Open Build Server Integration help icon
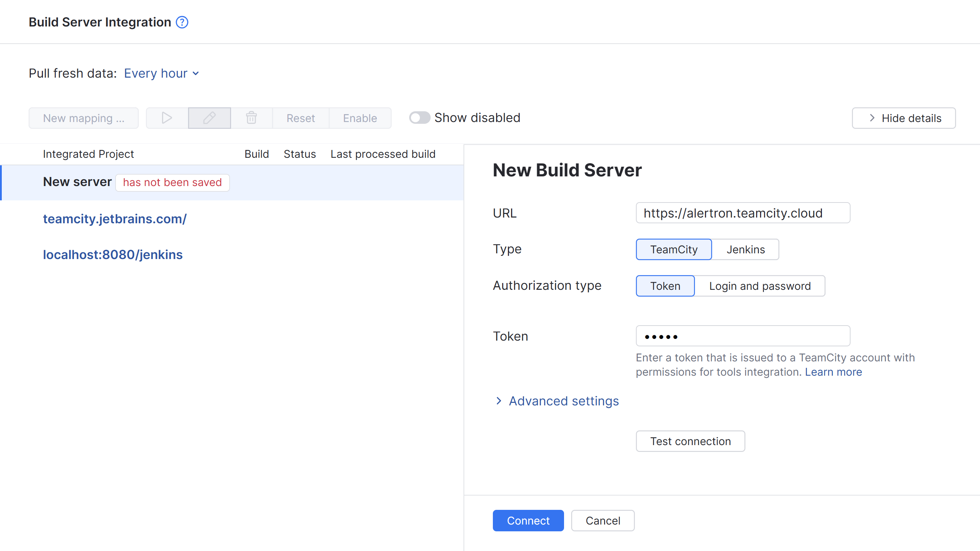 coord(182,23)
